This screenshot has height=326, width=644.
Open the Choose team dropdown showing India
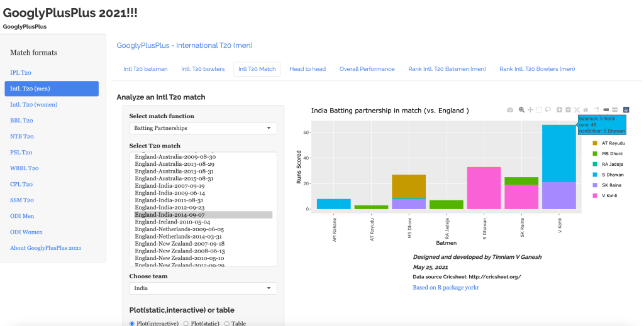pyautogui.click(x=203, y=288)
